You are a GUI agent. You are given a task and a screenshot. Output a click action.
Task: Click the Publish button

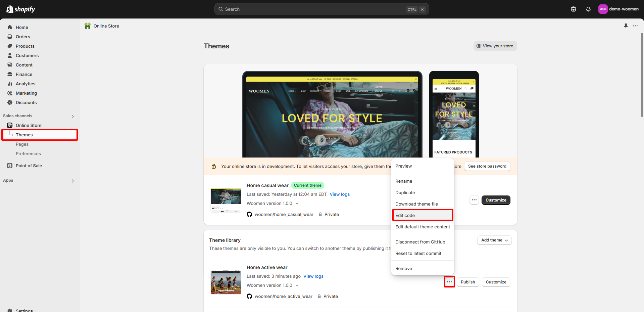[x=467, y=282]
